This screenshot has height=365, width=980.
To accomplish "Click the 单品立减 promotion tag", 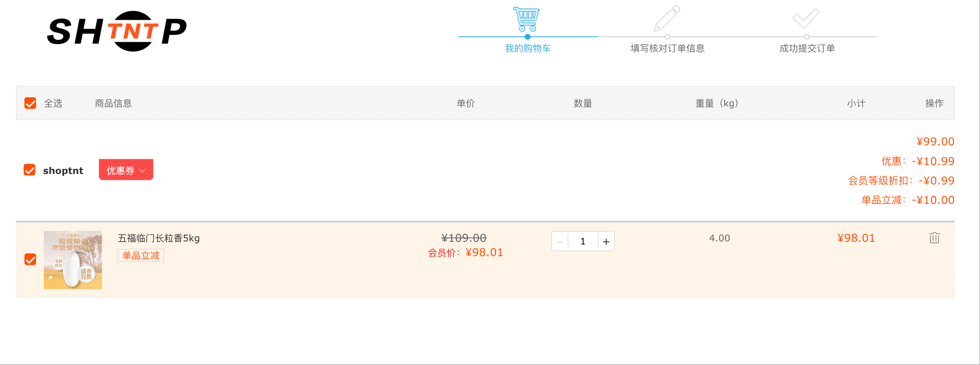I will [x=141, y=255].
